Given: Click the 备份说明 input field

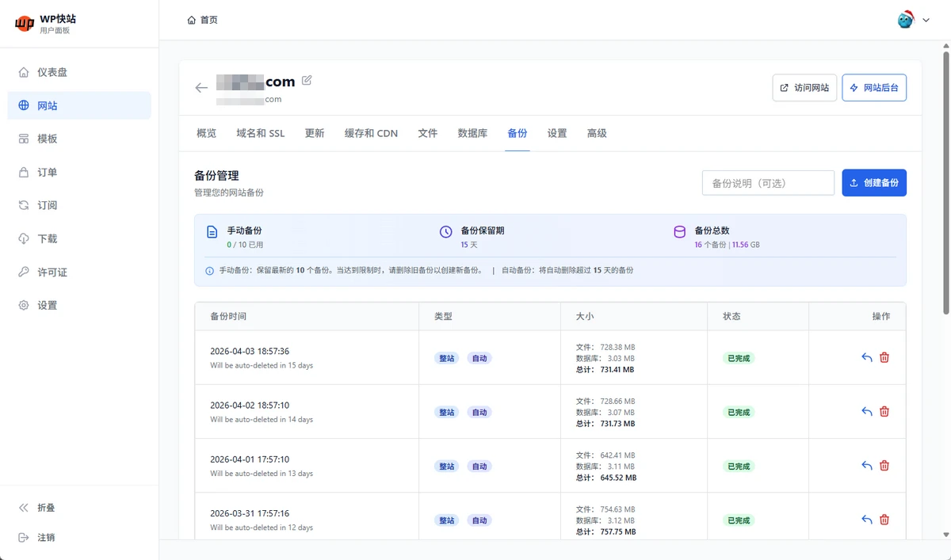Looking at the screenshot, I should tap(767, 183).
